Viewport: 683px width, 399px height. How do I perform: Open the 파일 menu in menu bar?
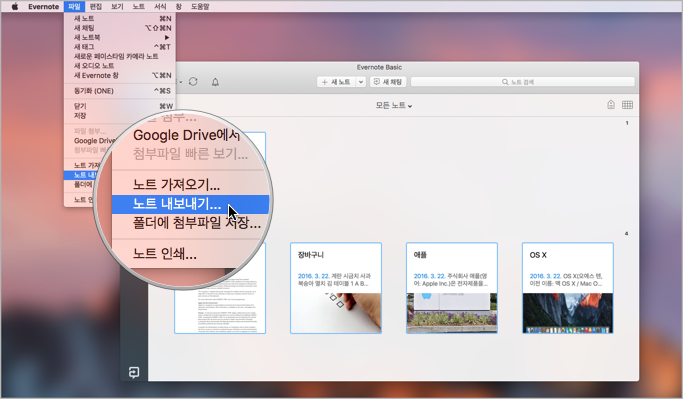pyautogui.click(x=74, y=7)
